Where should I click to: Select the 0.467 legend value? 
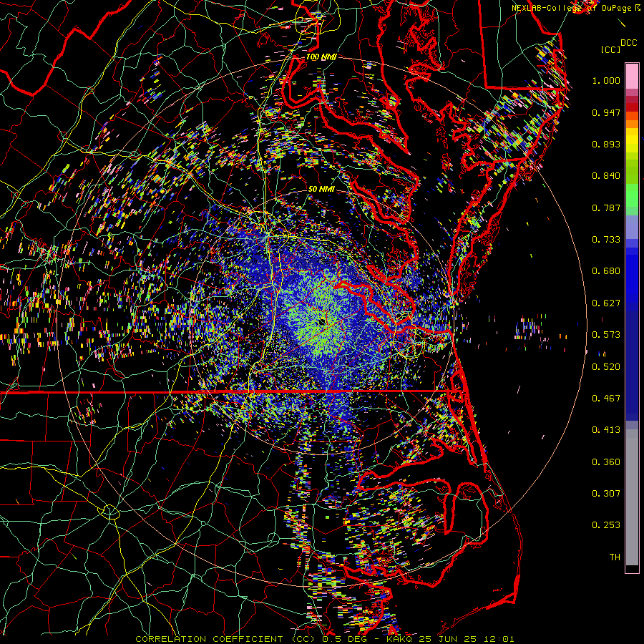tap(606, 399)
